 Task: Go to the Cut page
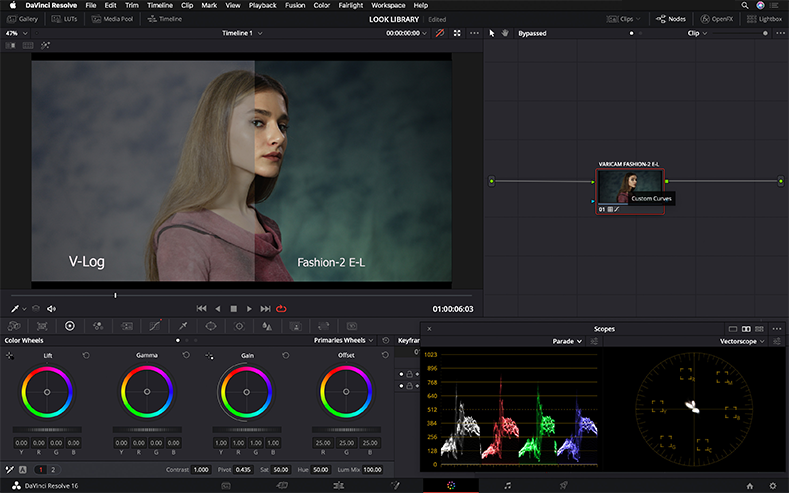[282, 485]
